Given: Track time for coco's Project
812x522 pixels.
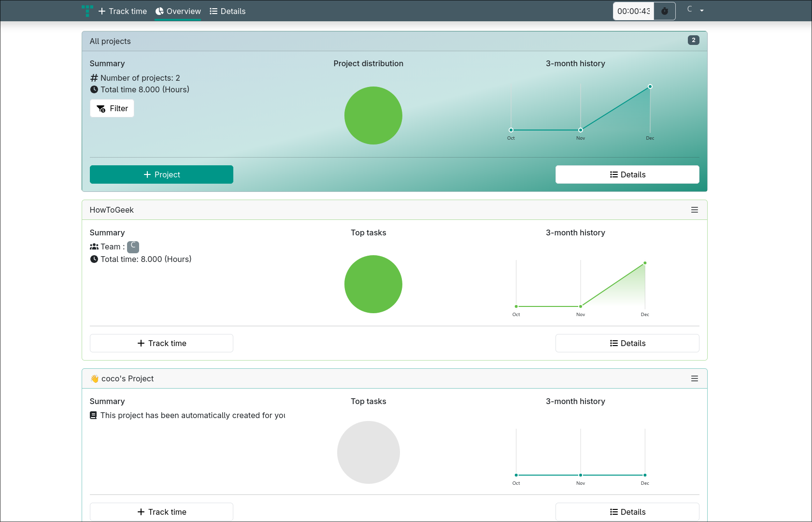Looking at the screenshot, I should pos(161,512).
